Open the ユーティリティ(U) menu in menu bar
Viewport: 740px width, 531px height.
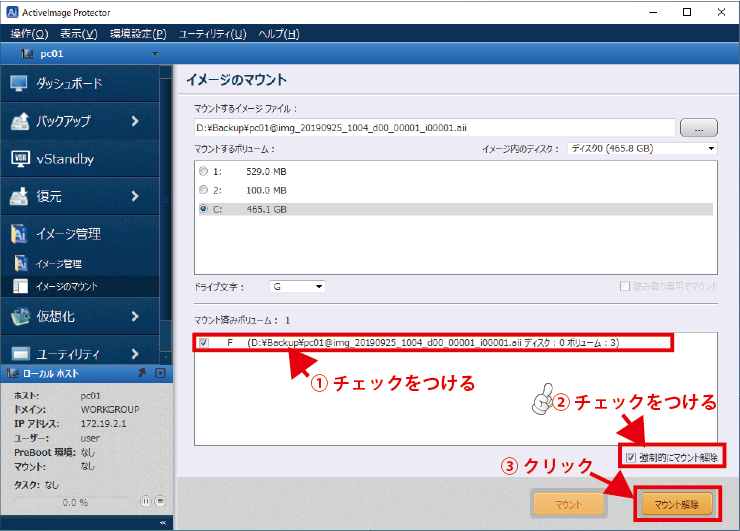(x=212, y=34)
